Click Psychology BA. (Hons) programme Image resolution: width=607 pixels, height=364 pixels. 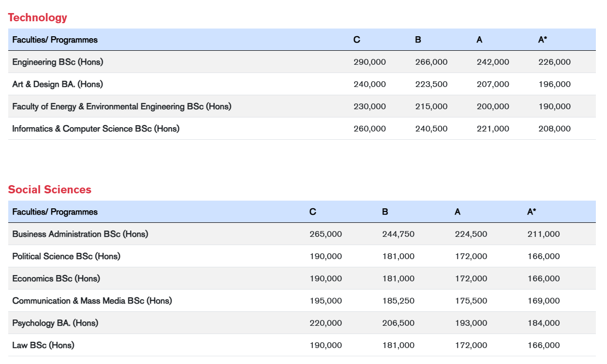coord(55,323)
